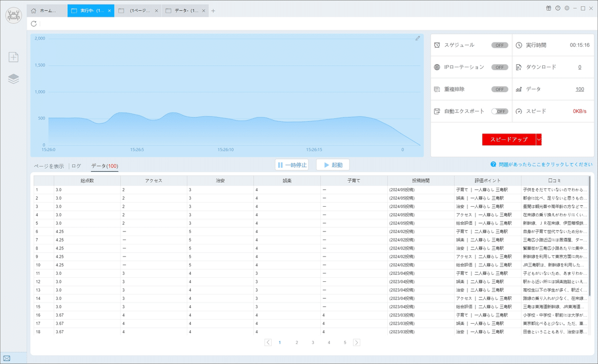
Task: Click the IPローテーション globe icon
Action: coord(437,67)
